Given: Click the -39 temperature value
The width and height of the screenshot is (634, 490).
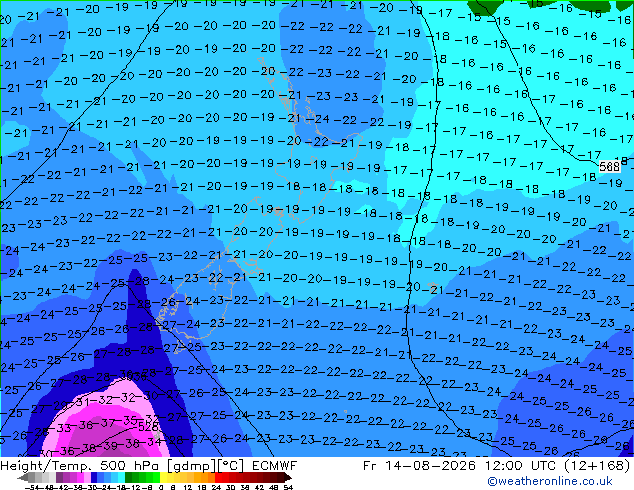Looking at the screenshot, I should click(109, 446).
